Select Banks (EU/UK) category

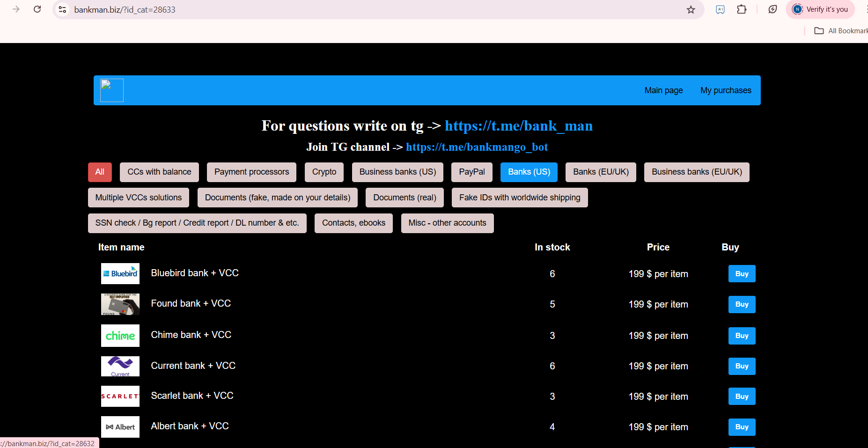(x=601, y=172)
